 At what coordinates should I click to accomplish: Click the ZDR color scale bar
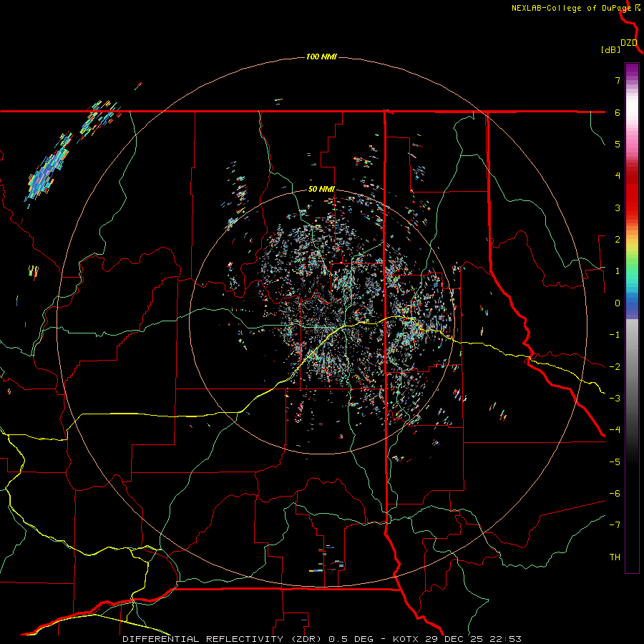click(632, 318)
